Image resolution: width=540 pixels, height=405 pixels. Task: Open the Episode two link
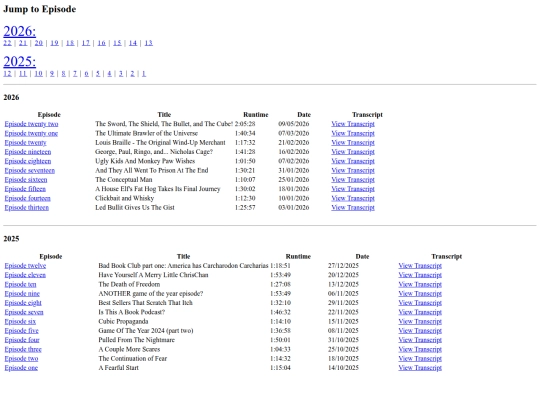(x=21, y=359)
